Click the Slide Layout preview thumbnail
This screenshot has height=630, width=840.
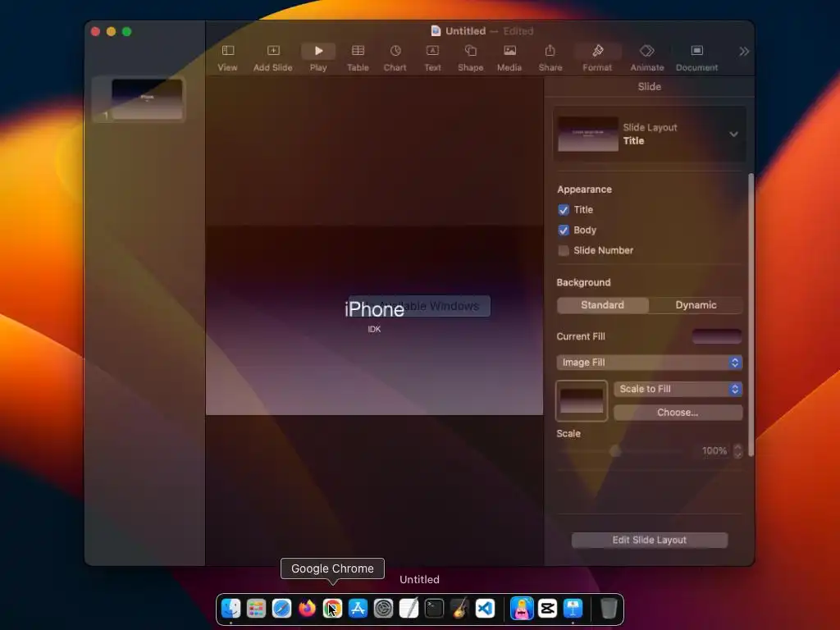pos(587,134)
